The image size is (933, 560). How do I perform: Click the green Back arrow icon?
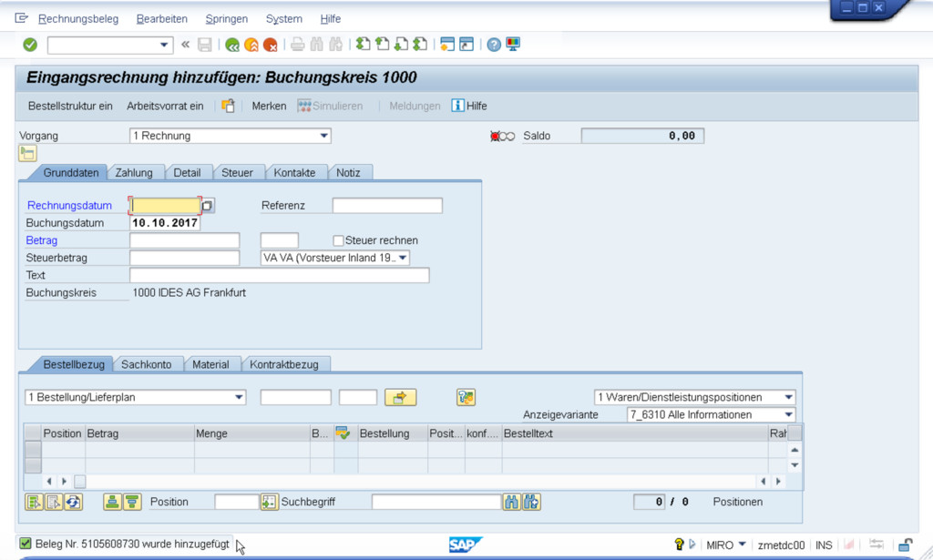(232, 45)
